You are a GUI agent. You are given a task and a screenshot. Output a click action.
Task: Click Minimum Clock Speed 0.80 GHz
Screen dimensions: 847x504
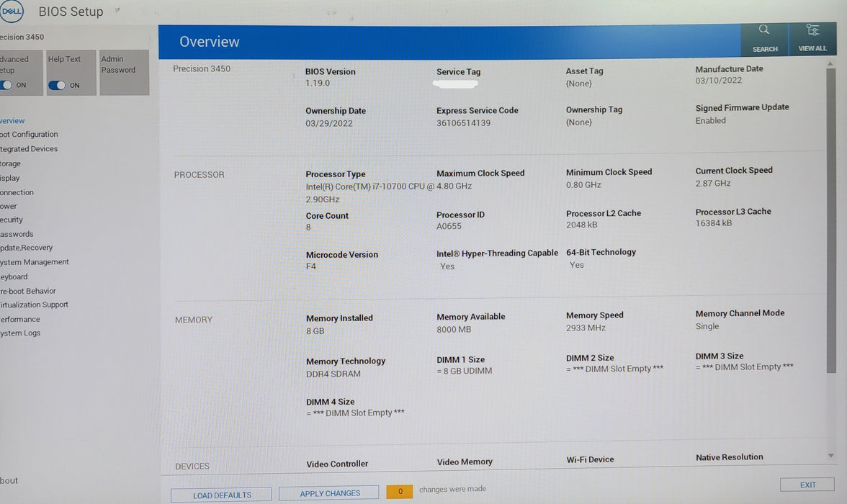tap(583, 185)
